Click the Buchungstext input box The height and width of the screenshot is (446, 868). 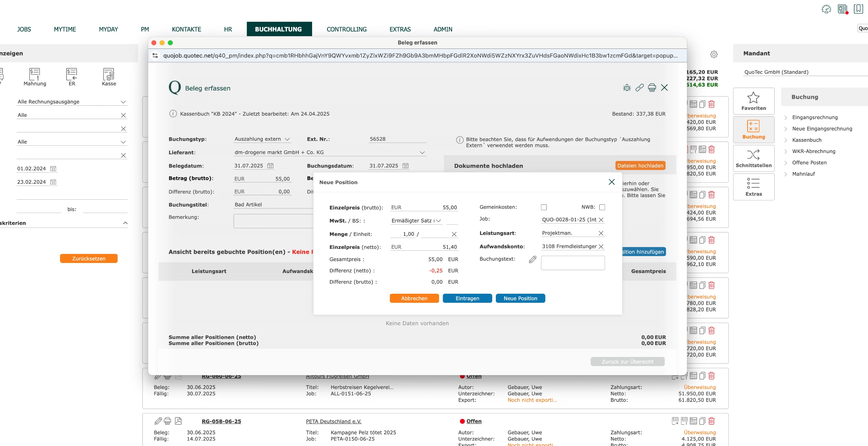(573, 263)
